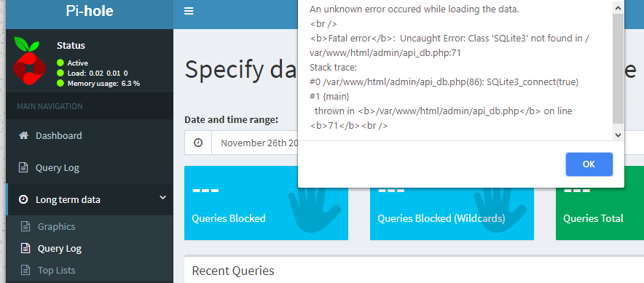The image size is (644, 283).
Task: Click the Dashboard home icon
Action: 23,135
